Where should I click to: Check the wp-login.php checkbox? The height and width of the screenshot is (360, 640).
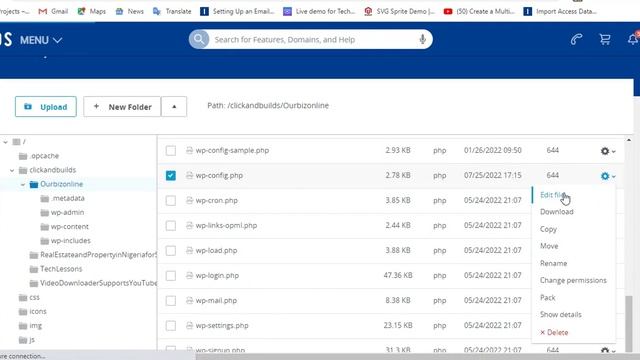171,276
